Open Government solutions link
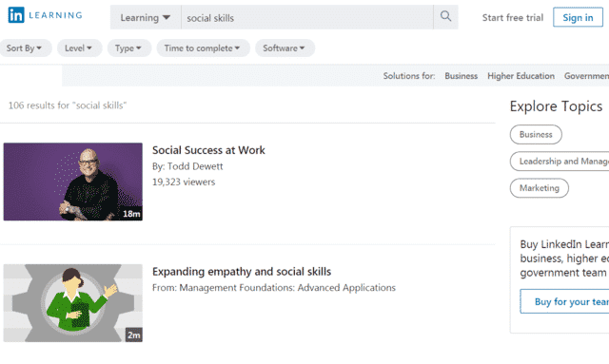Image resolution: width=609 pixels, height=364 pixels. pyautogui.click(x=586, y=76)
